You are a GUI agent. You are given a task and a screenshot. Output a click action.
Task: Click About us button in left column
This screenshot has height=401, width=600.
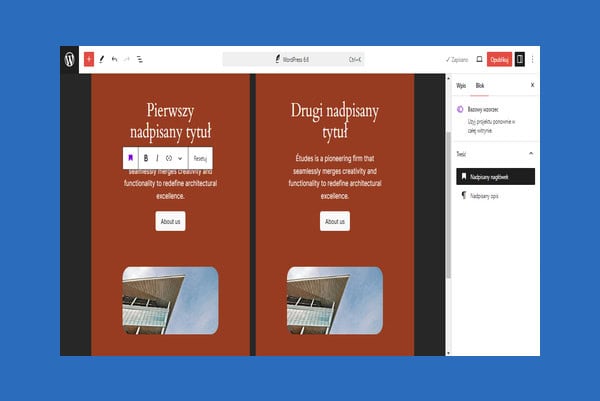pos(170,221)
